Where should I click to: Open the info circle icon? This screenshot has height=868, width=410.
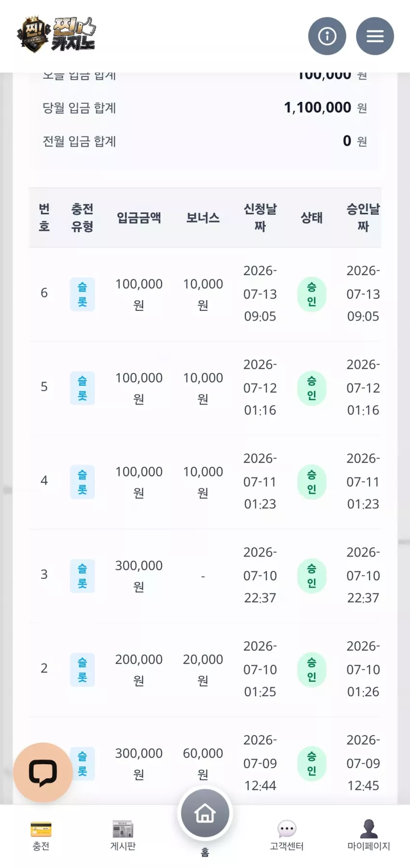pos(327,36)
